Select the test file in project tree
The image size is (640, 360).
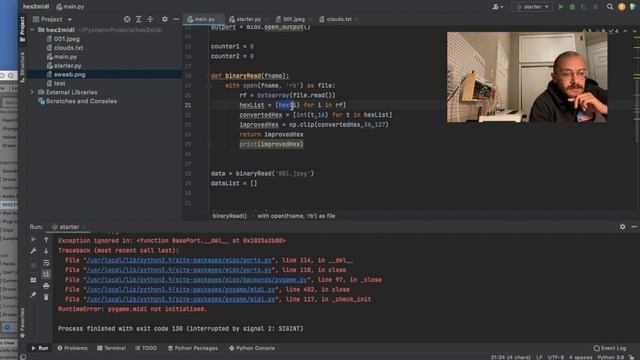[60, 83]
